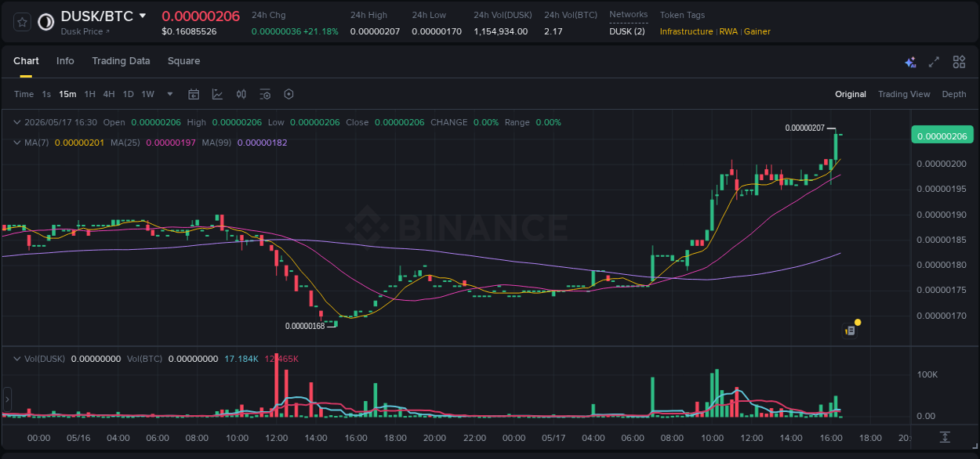Click the Infrastructure token tag

[x=686, y=31]
